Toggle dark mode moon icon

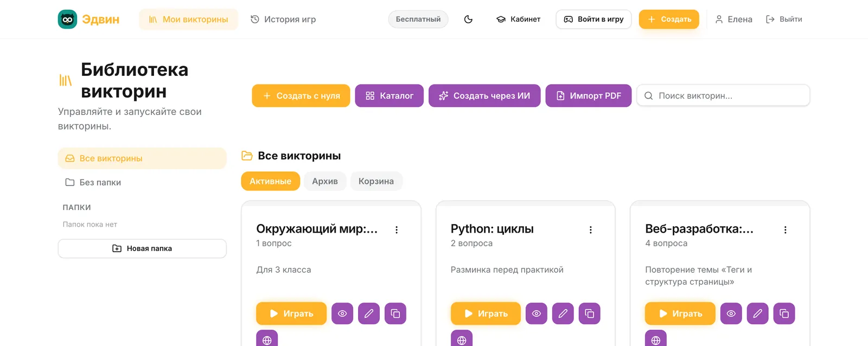click(x=469, y=19)
